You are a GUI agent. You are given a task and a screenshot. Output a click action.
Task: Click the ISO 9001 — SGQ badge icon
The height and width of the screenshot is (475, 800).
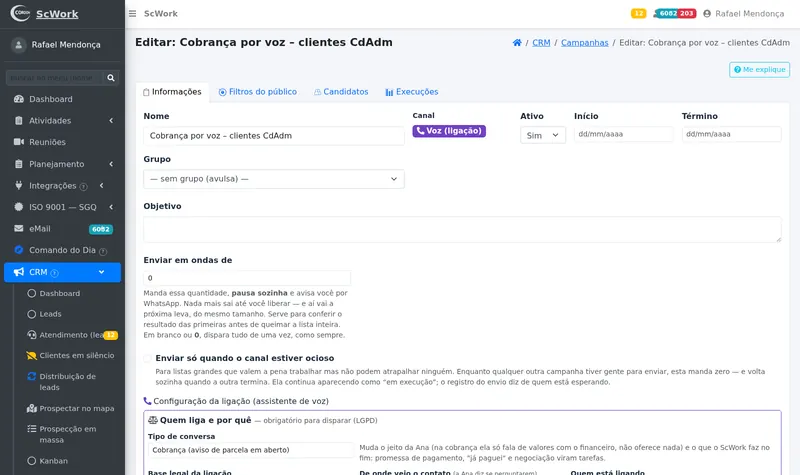point(19,207)
